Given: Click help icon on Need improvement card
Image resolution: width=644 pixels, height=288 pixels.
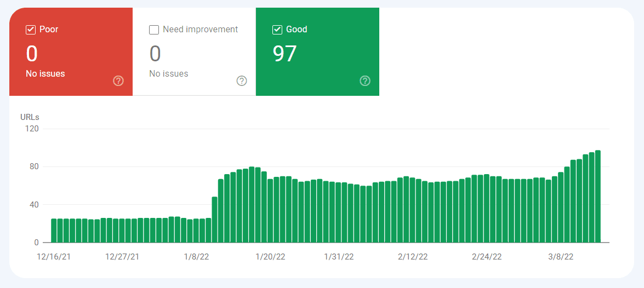Looking at the screenshot, I should coord(242,81).
